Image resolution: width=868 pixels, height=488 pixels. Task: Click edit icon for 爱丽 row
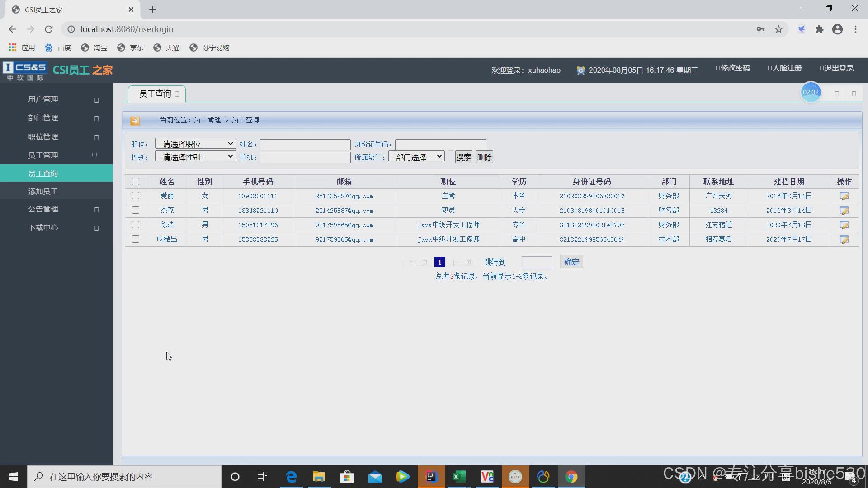844,196
